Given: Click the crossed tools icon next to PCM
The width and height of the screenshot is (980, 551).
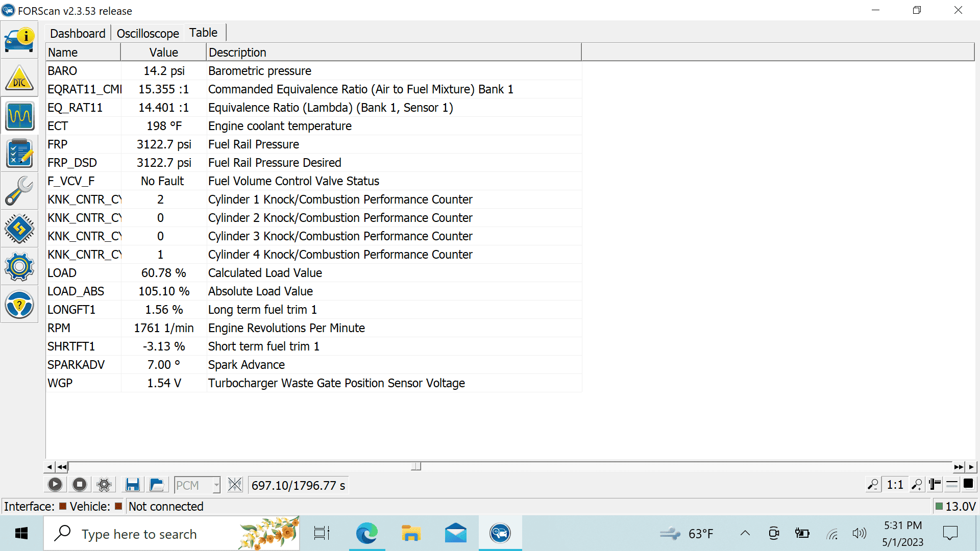Looking at the screenshot, I should pos(235,485).
